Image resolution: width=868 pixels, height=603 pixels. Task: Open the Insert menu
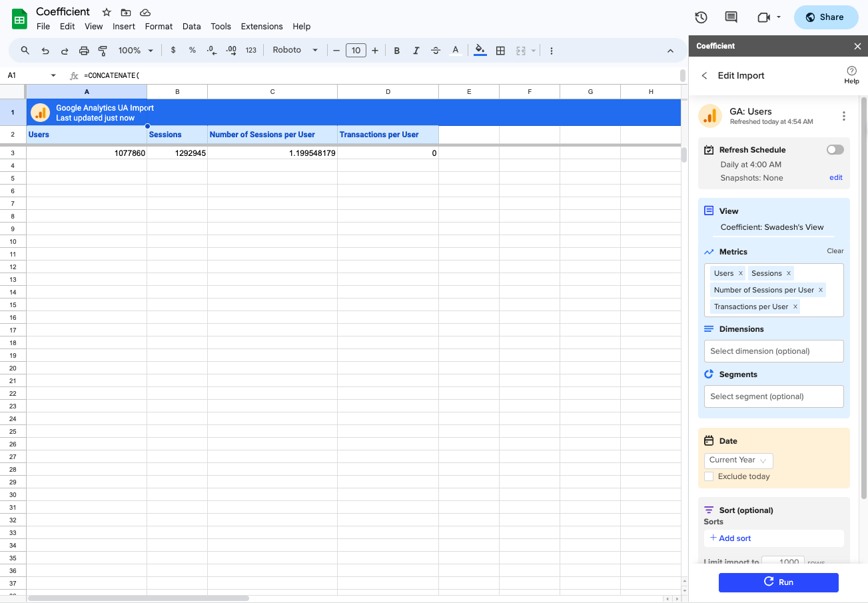124,27
